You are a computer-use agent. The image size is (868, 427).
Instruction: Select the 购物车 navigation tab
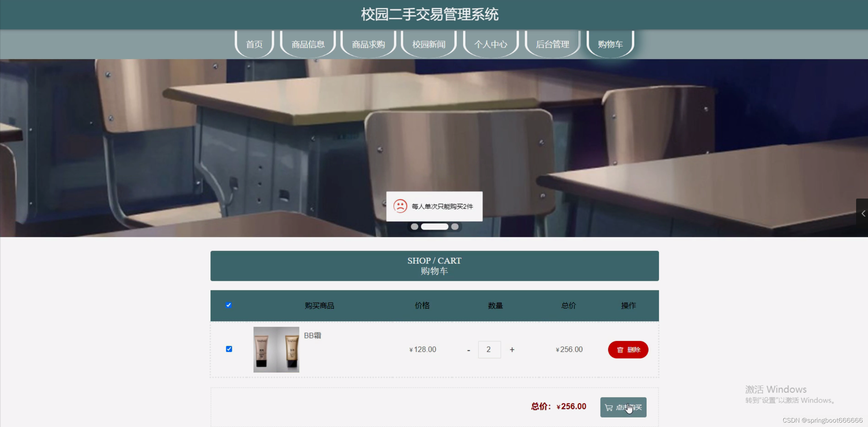(x=610, y=44)
